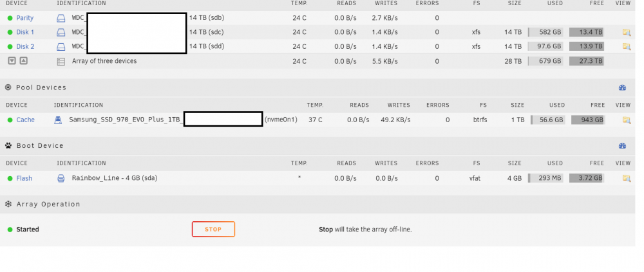This screenshot has width=644, height=272.
Task: Click the Cache green status indicator
Action: tap(10, 120)
